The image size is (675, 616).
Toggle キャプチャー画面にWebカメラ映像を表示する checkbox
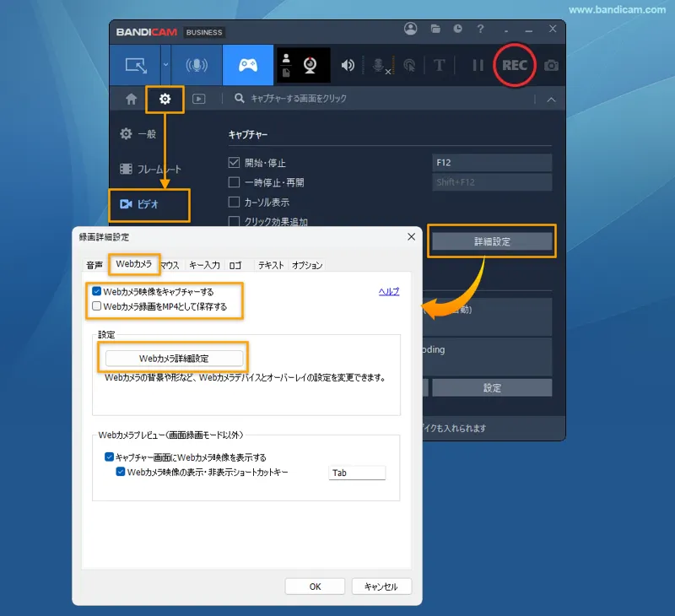pyautogui.click(x=109, y=457)
